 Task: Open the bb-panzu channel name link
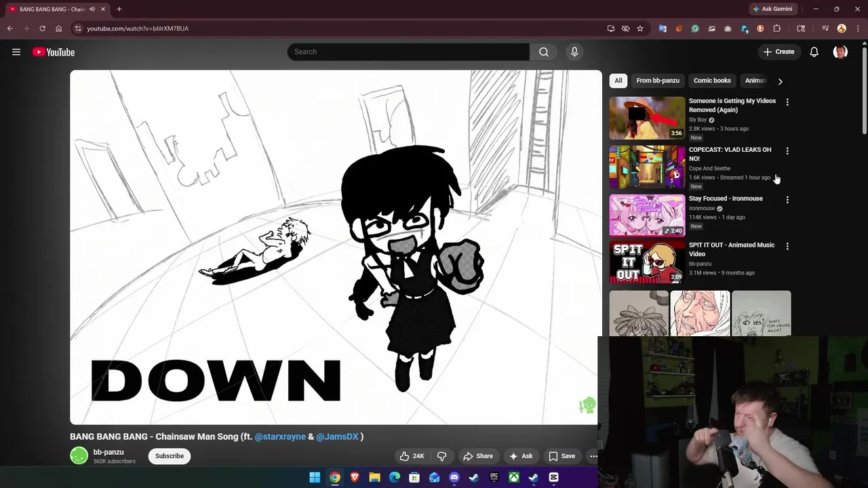pyautogui.click(x=108, y=452)
